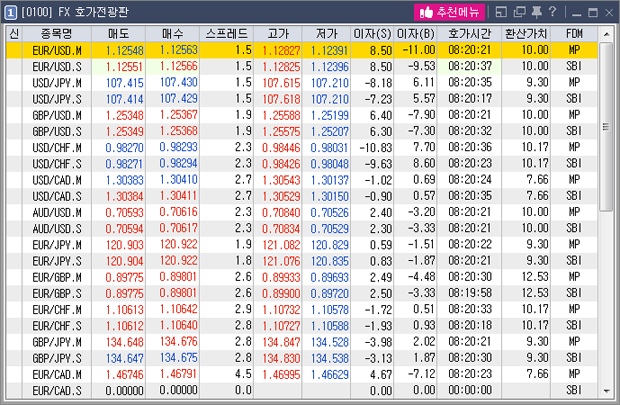This screenshot has height=405, width=620.
Task: Click the 이자(B) column header
Action: (416, 34)
